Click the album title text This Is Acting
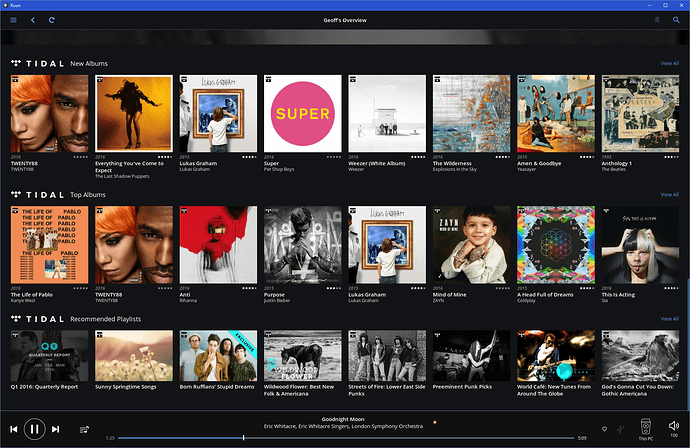Image resolution: width=690 pixels, height=448 pixels. (618, 295)
